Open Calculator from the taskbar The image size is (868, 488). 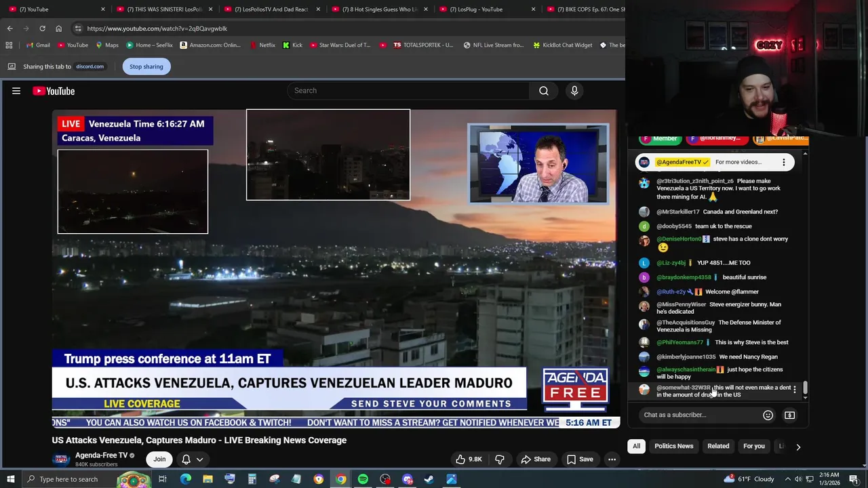252,479
